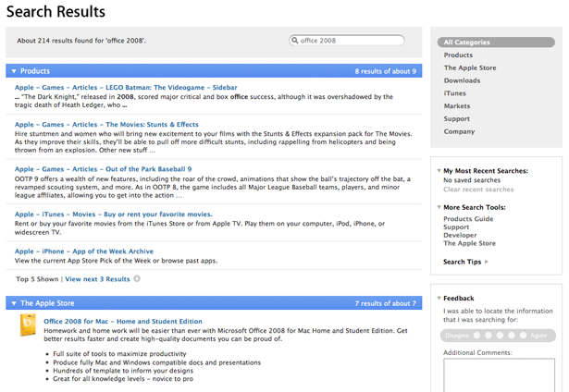Select the All Categories filter

[x=496, y=42]
